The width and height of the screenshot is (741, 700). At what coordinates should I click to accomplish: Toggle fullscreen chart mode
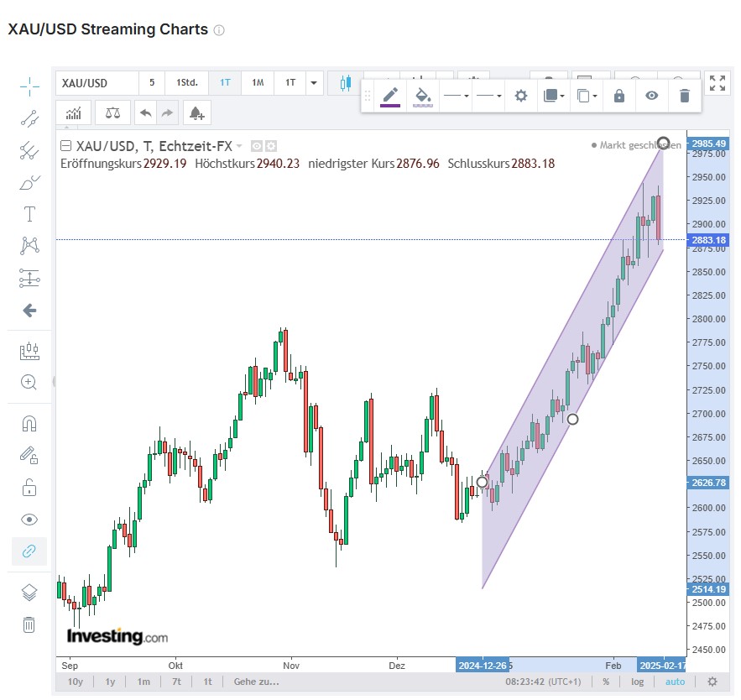[718, 83]
